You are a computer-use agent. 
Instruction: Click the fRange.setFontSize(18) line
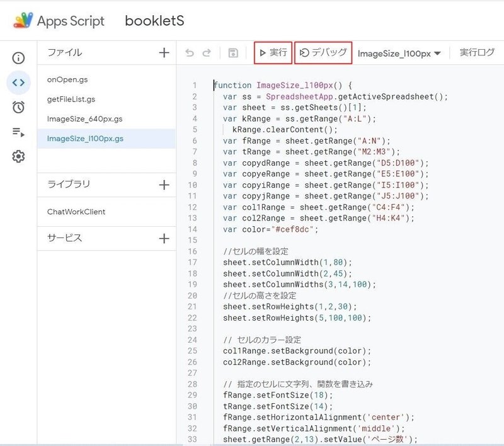(278, 395)
